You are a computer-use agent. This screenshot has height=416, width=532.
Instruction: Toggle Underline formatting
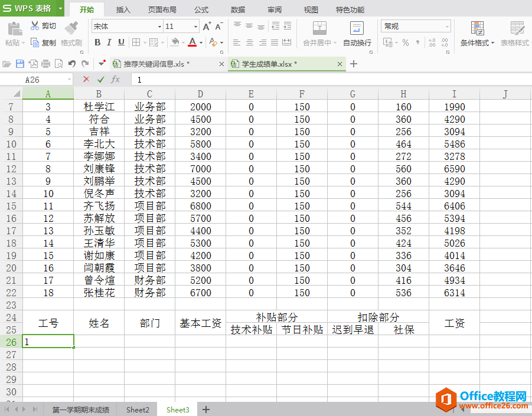121,42
